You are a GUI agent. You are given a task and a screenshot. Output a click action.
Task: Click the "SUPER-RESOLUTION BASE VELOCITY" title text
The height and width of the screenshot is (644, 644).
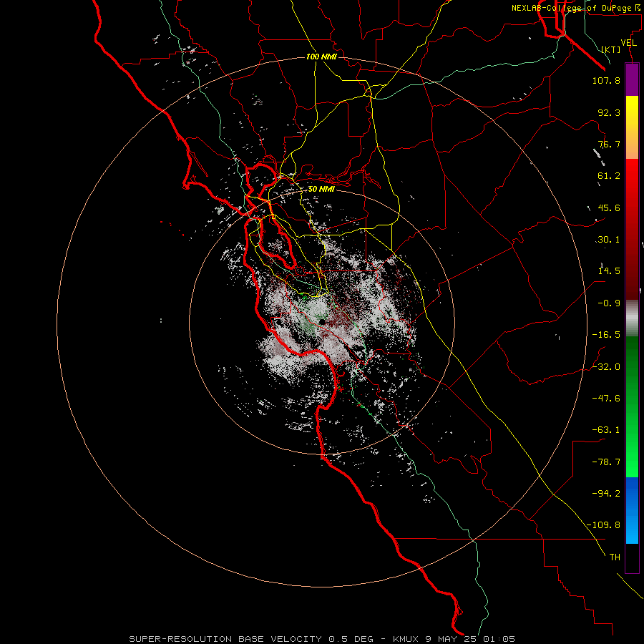[x=226, y=639]
